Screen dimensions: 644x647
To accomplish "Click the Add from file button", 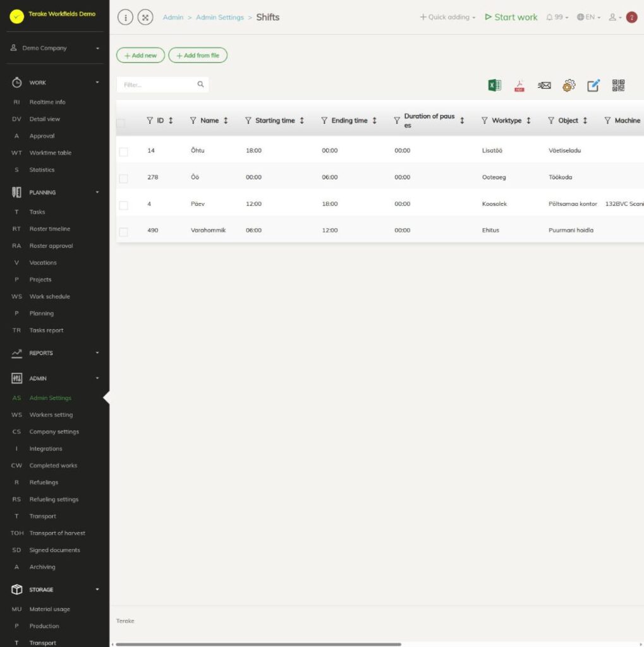I will (198, 56).
